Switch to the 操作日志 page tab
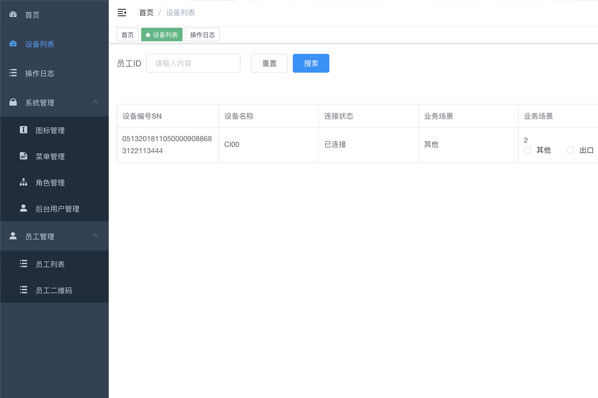The width and height of the screenshot is (598, 398). [202, 35]
